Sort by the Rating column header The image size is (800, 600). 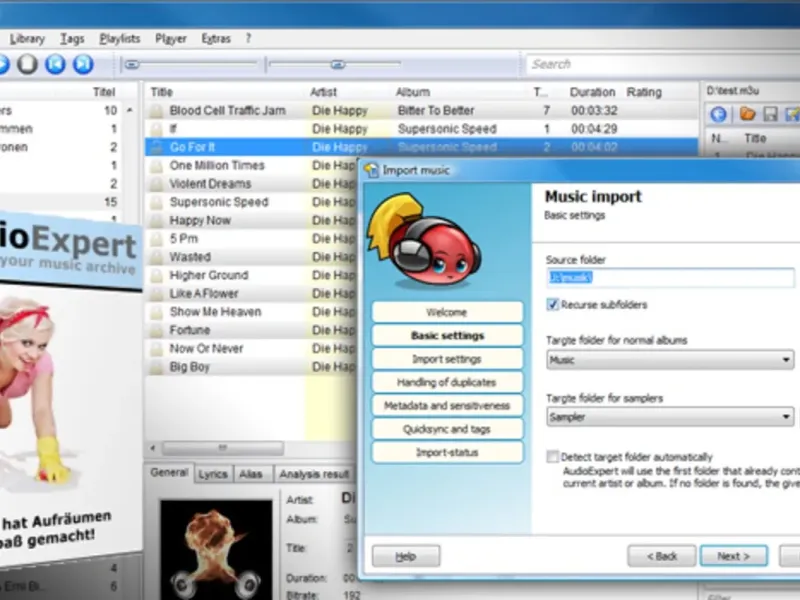[644, 92]
